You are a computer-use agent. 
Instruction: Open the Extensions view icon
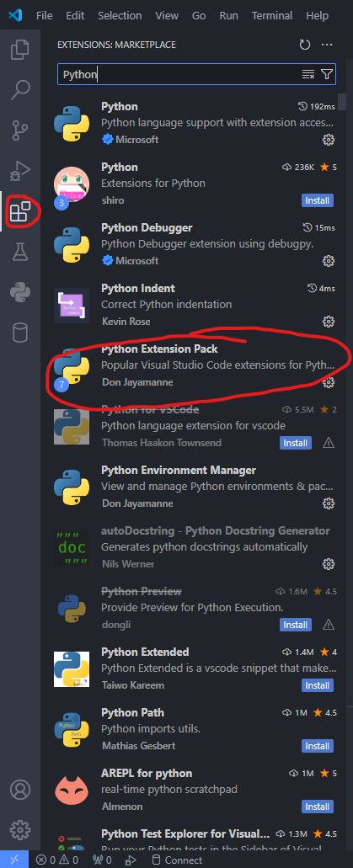tap(20, 211)
